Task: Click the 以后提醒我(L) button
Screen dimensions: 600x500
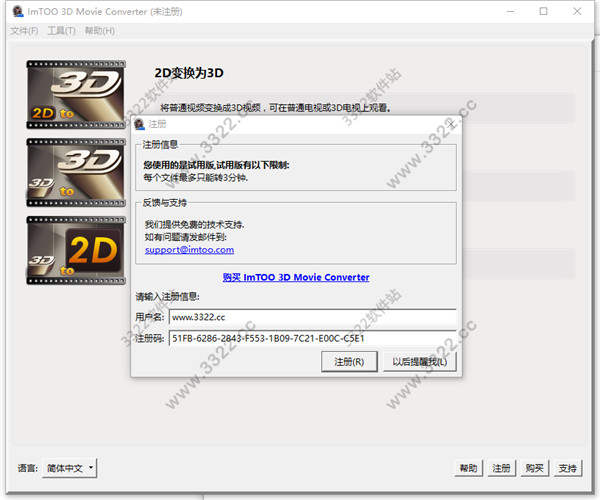Action: coord(420,362)
